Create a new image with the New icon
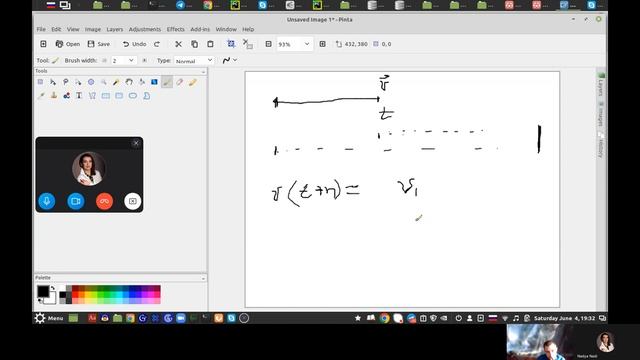This screenshot has height=360, width=640. pos(43,44)
